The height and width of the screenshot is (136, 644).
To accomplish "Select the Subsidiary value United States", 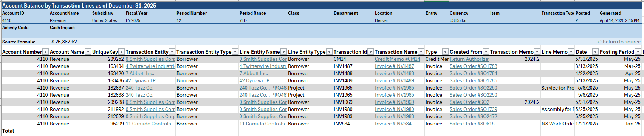I will point(105,20).
